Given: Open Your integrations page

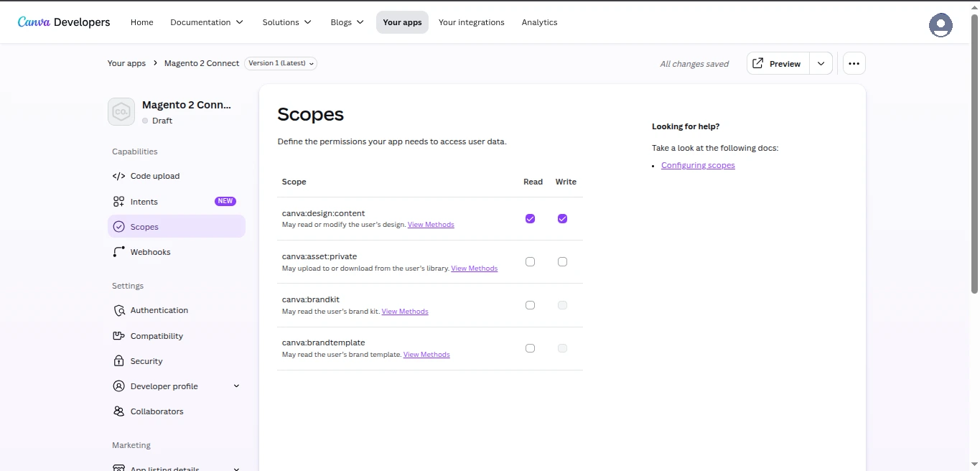Looking at the screenshot, I should point(472,22).
